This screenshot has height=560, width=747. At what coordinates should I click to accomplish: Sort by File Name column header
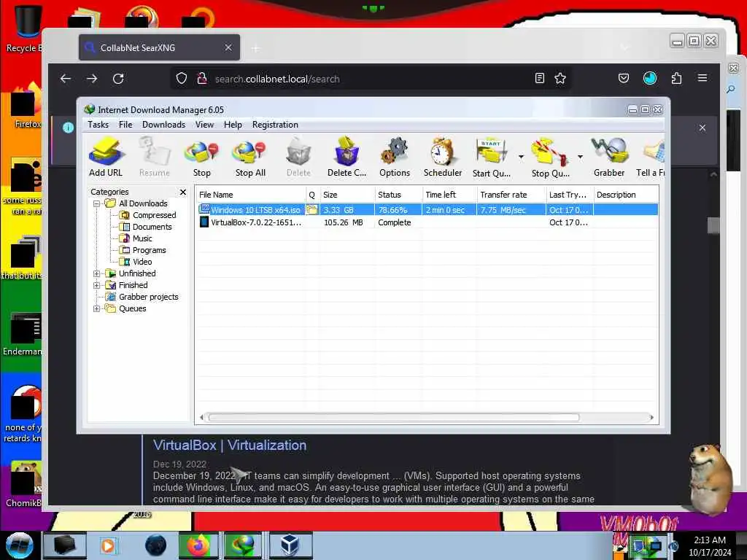pyautogui.click(x=251, y=195)
